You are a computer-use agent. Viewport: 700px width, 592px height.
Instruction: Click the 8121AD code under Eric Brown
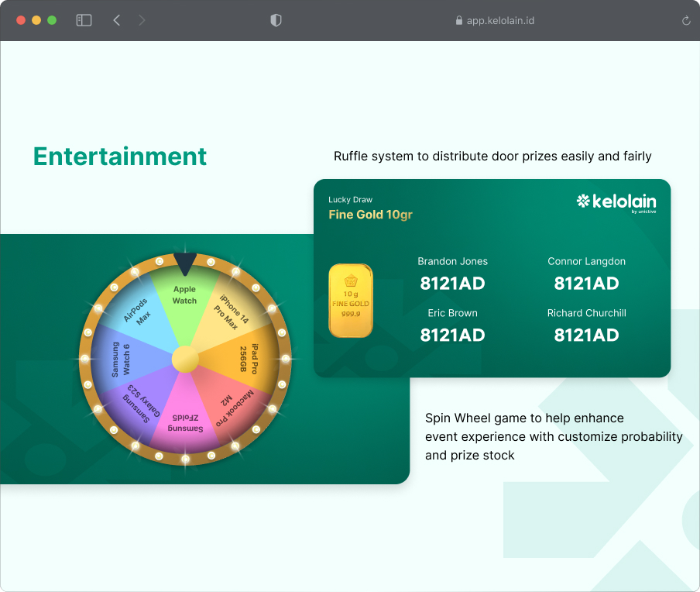click(453, 335)
